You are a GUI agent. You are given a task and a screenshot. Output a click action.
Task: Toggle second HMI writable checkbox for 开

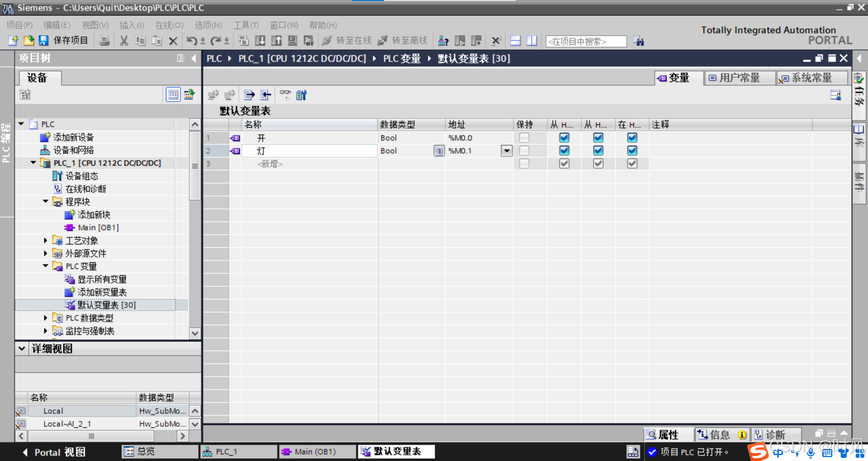(598, 137)
